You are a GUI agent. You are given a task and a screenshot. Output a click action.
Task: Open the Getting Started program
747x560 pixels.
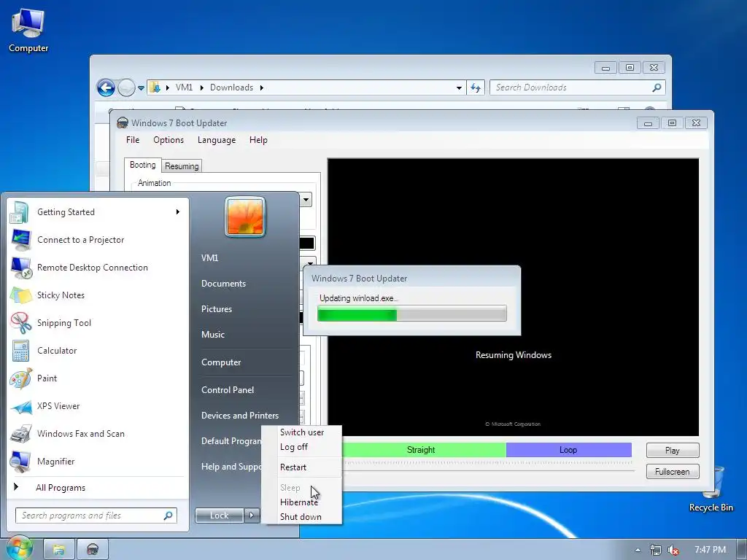[x=98, y=212]
